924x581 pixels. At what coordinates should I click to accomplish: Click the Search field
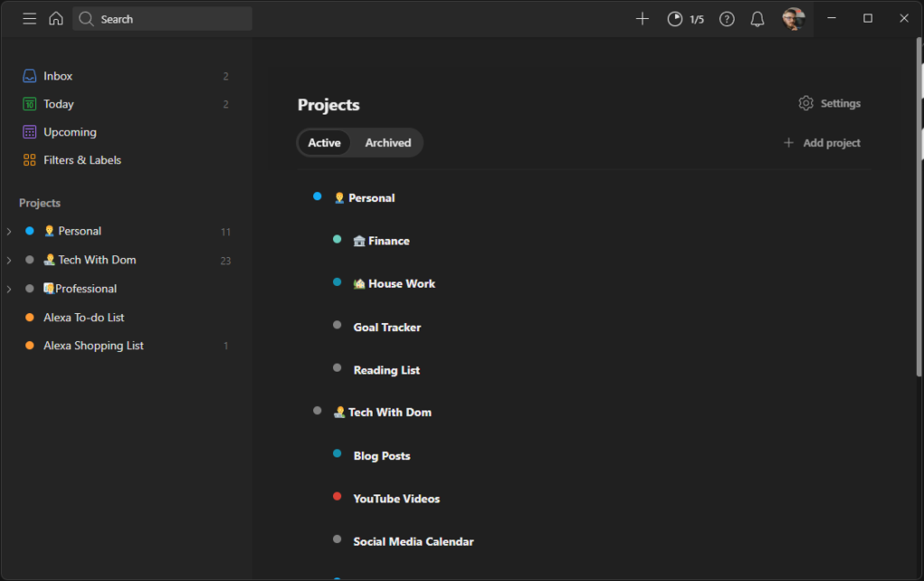[x=162, y=18]
